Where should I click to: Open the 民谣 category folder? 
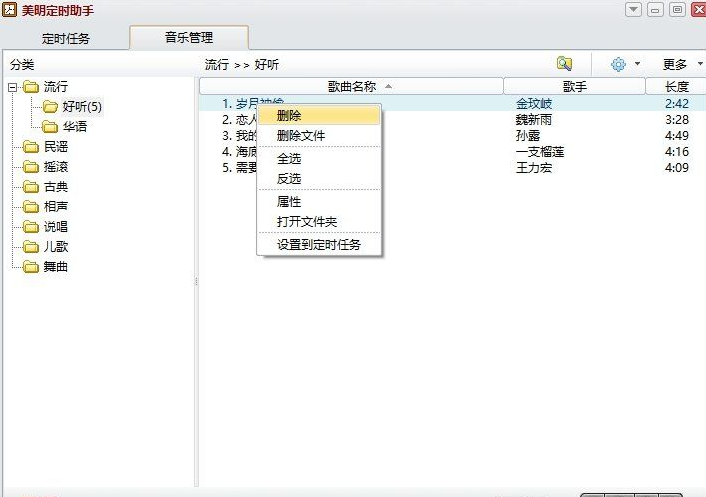[x=56, y=147]
